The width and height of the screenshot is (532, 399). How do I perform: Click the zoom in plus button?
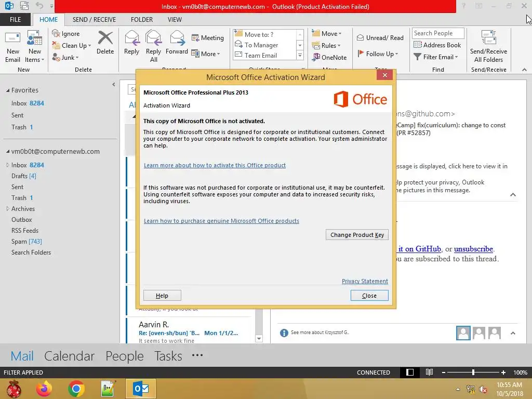(x=503, y=372)
